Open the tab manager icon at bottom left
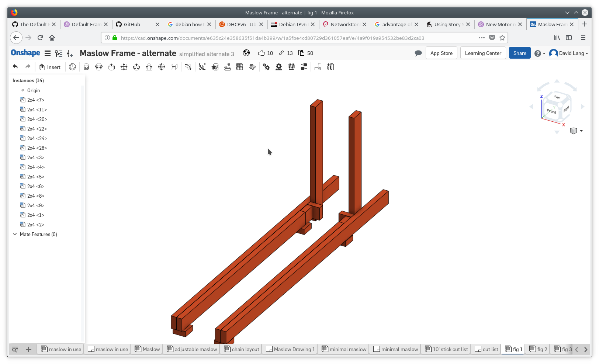599x364 pixels. (15, 349)
